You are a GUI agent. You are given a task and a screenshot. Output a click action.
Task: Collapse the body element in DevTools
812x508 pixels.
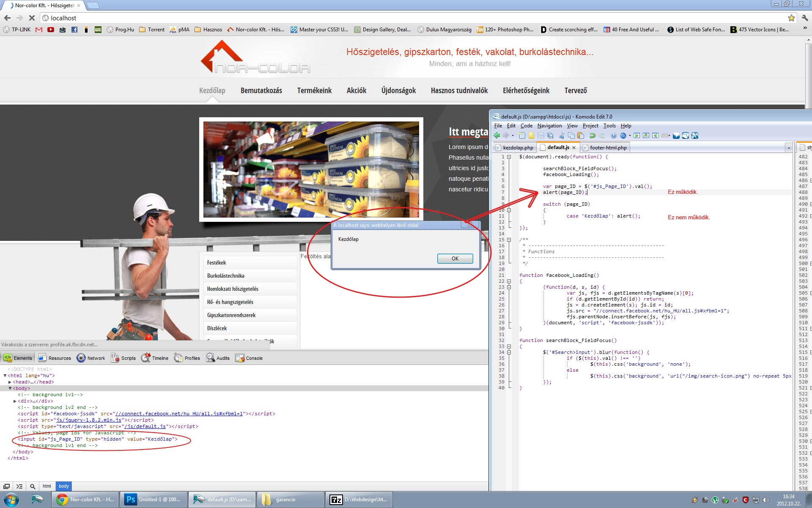pos(10,388)
